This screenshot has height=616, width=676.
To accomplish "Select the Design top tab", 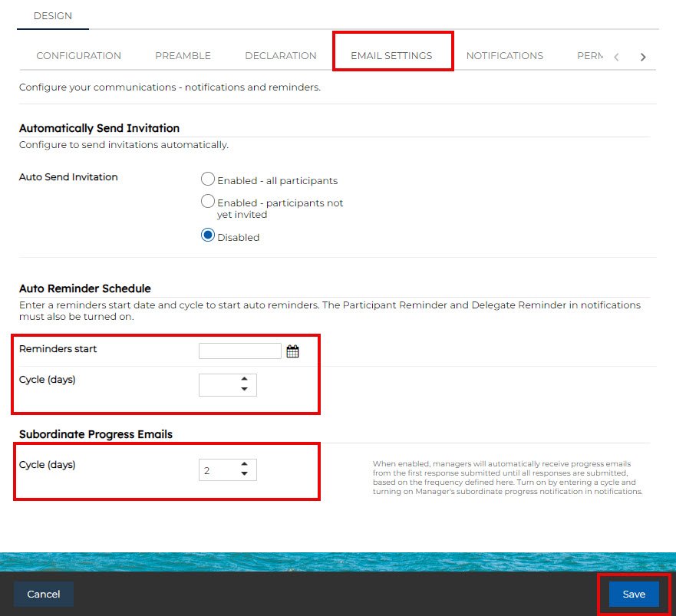I will point(53,16).
